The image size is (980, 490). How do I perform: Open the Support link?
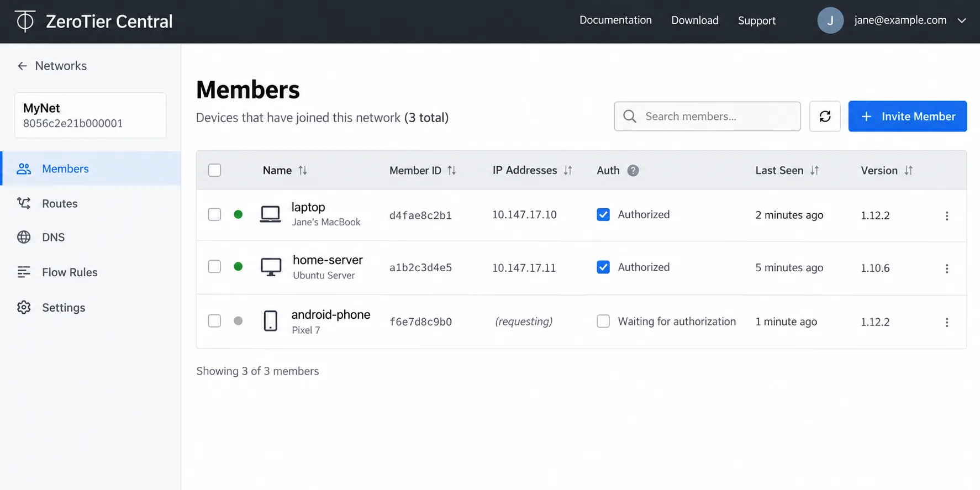pyautogui.click(x=757, y=20)
